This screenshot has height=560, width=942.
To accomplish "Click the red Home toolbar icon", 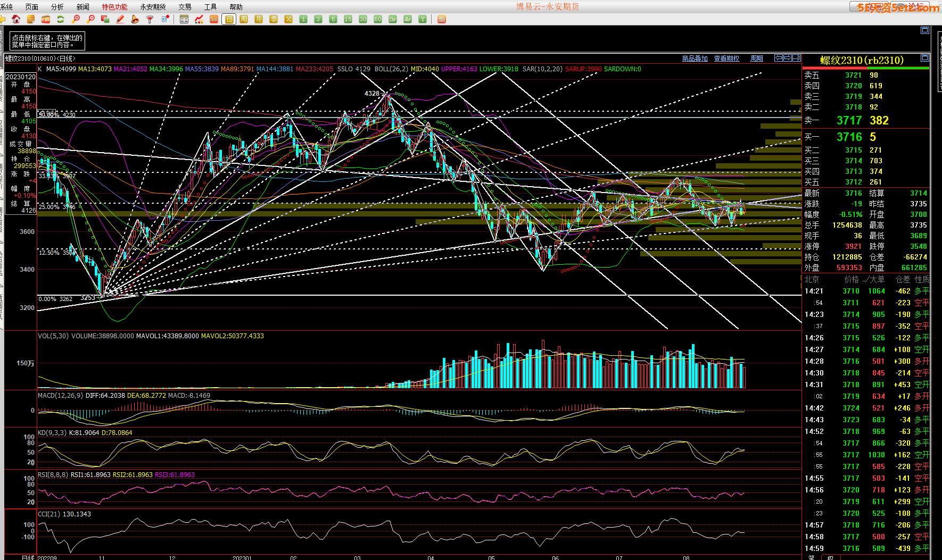I will point(16,19).
